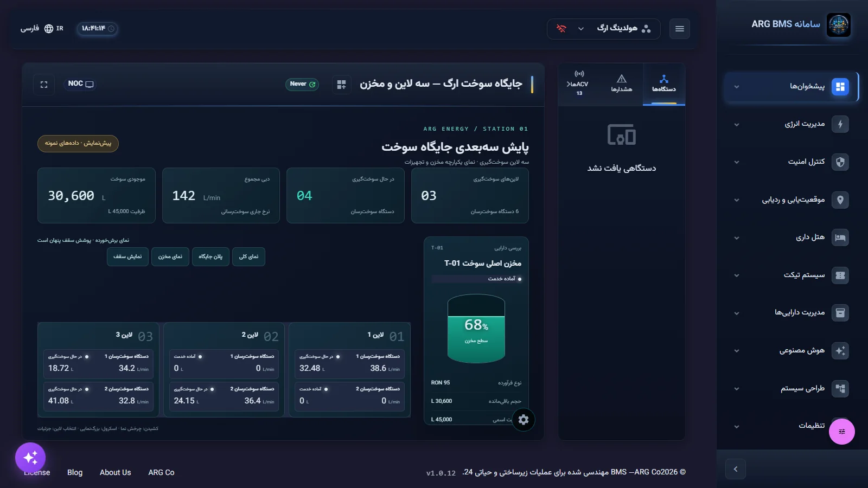868x488 pixels.
Task: Click the مدیریت دارایی‌ها archive icon
Action: tap(840, 313)
